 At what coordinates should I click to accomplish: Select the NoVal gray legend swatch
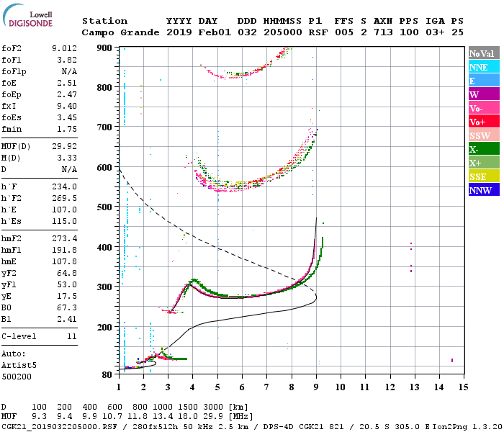click(x=484, y=53)
